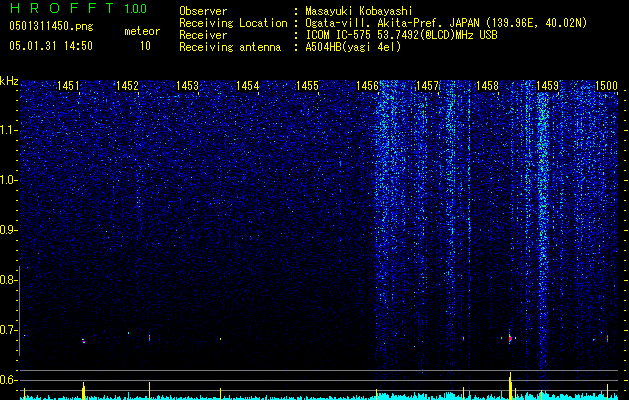Click the bright noise band at 1459
This screenshot has width=629, height=400.
click(x=543, y=229)
